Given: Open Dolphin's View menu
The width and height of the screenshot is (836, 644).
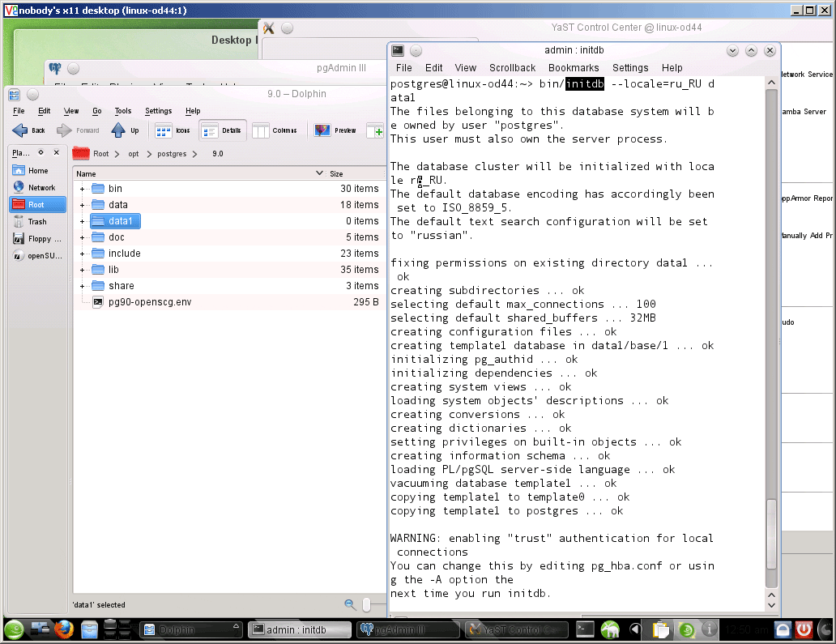Looking at the screenshot, I should pos(71,111).
